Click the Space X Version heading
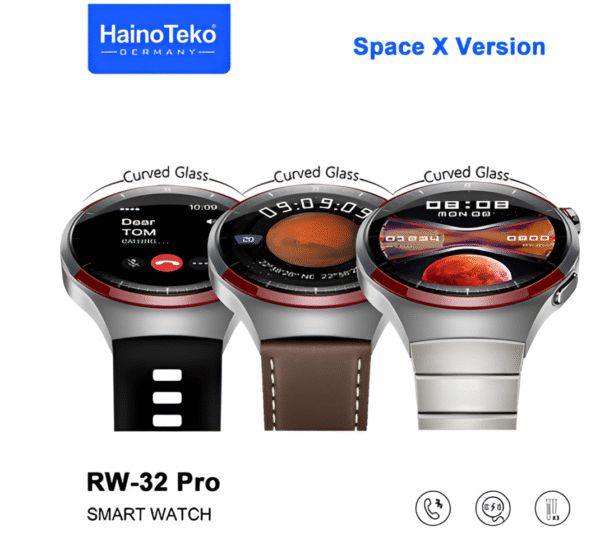The width and height of the screenshot is (600, 536). tap(449, 47)
